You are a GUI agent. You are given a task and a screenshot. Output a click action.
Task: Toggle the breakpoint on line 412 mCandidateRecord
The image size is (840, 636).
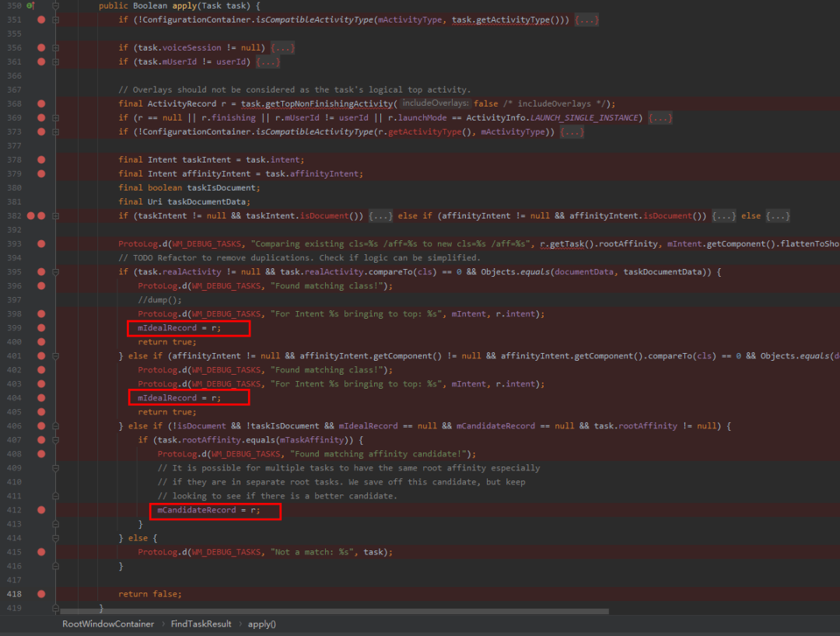click(x=41, y=510)
